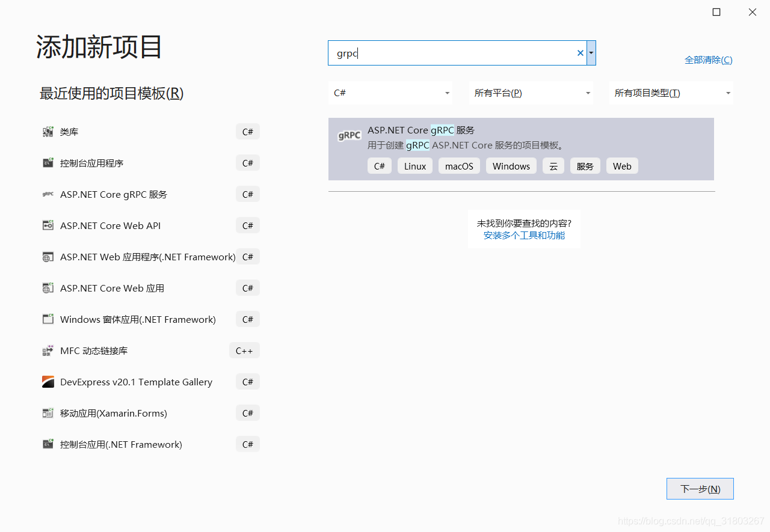The height and width of the screenshot is (532, 770).
Task: Select 移动应用(Xamarin.Forms) template
Action: coord(150,413)
